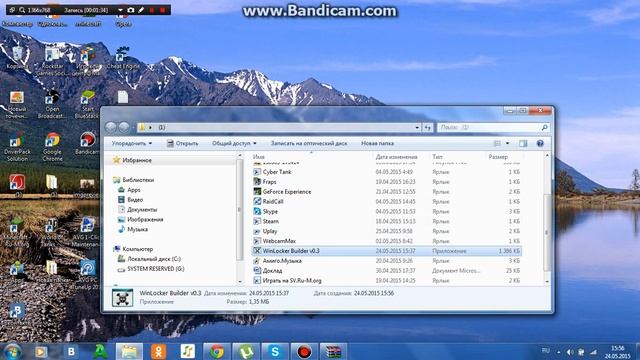This screenshot has width=640, height=360.
Task: Open WinRAR from the taskbar
Action: tap(333, 351)
